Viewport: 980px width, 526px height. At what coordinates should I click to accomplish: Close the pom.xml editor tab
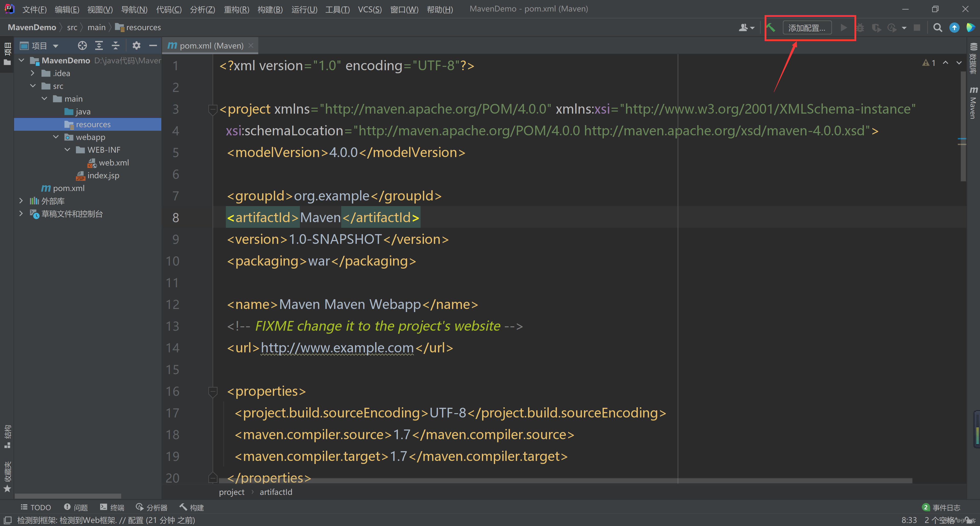coord(251,45)
